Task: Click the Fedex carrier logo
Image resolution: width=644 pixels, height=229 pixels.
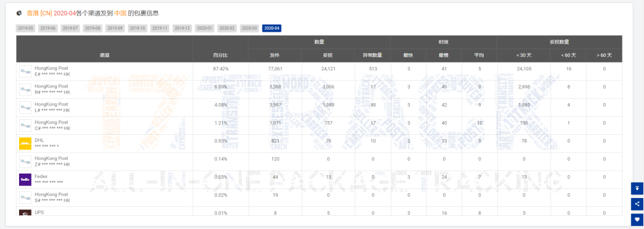Action: tap(25, 180)
